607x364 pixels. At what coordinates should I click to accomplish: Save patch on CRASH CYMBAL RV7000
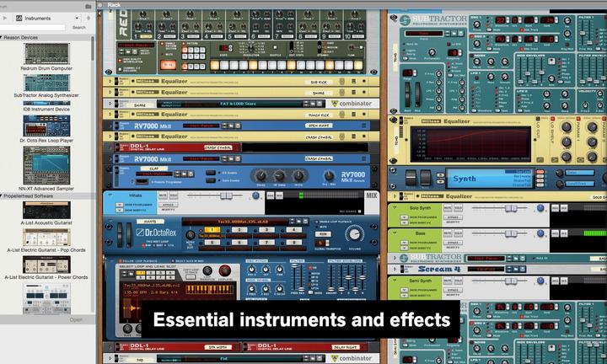coord(238,159)
